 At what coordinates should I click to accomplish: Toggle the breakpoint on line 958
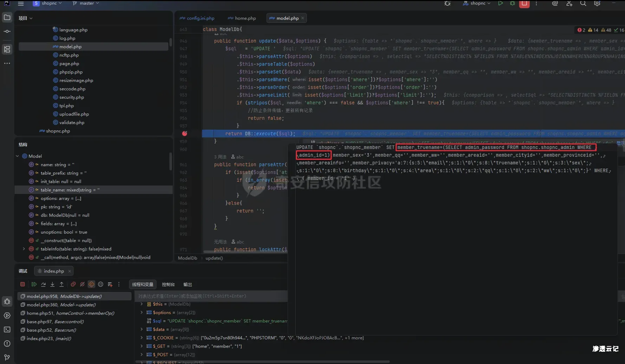pyautogui.click(x=185, y=134)
